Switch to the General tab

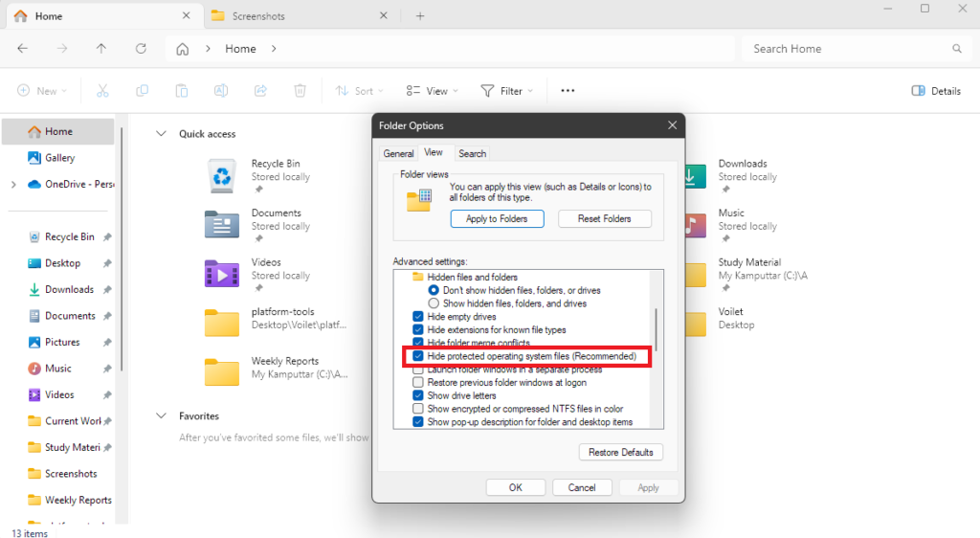pyautogui.click(x=398, y=153)
